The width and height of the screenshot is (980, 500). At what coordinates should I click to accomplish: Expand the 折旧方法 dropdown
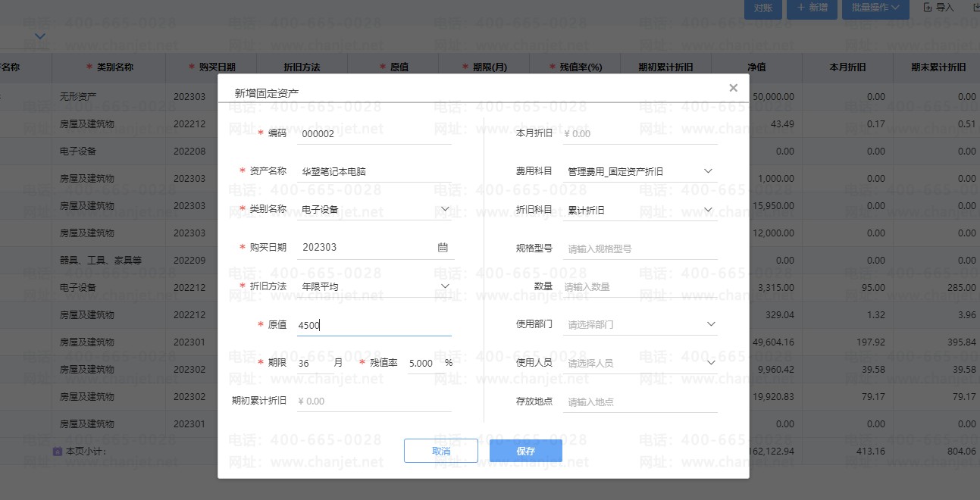pyautogui.click(x=445, y=286)
